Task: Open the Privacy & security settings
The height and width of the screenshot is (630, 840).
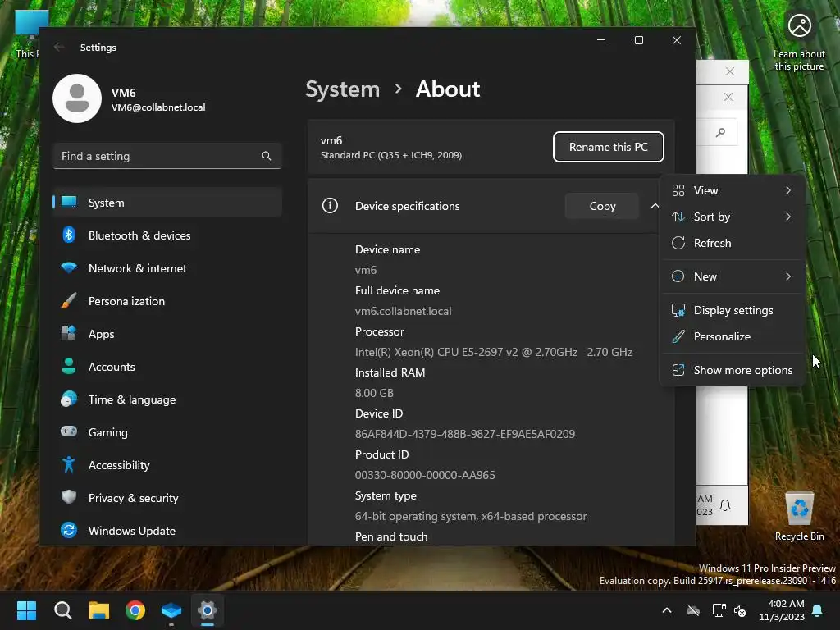Action: (x=167, y=498)
